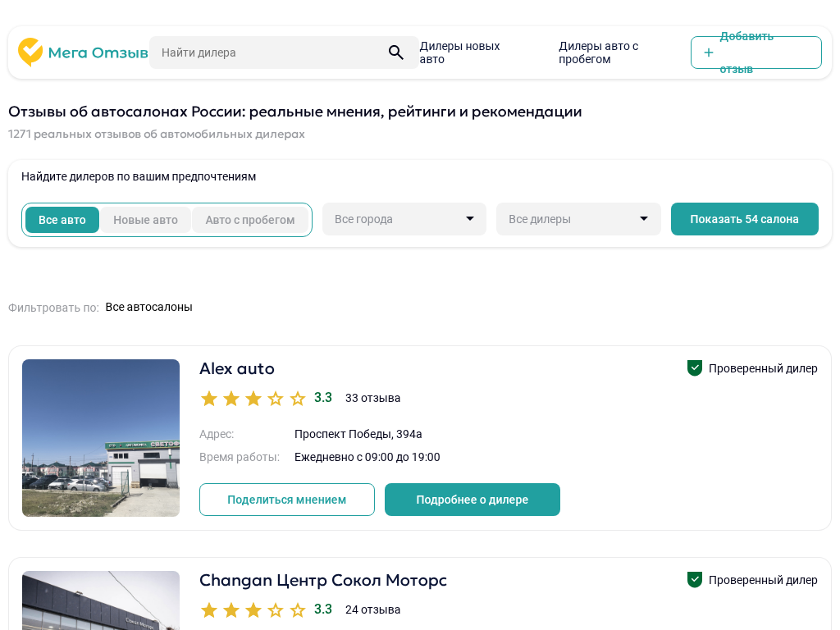Click Все автосалоны filter option
Viewport: 840px width, 630px height.
pos(149,307)
